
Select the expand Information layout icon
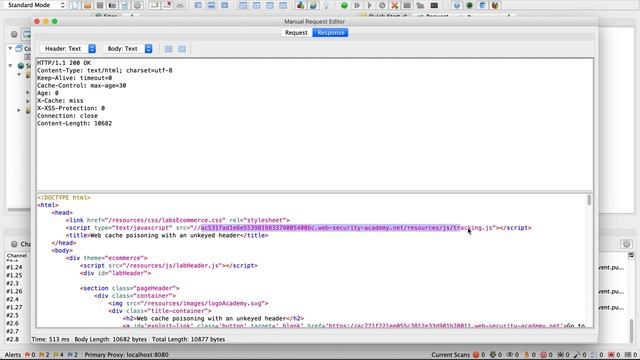[211, 5]
